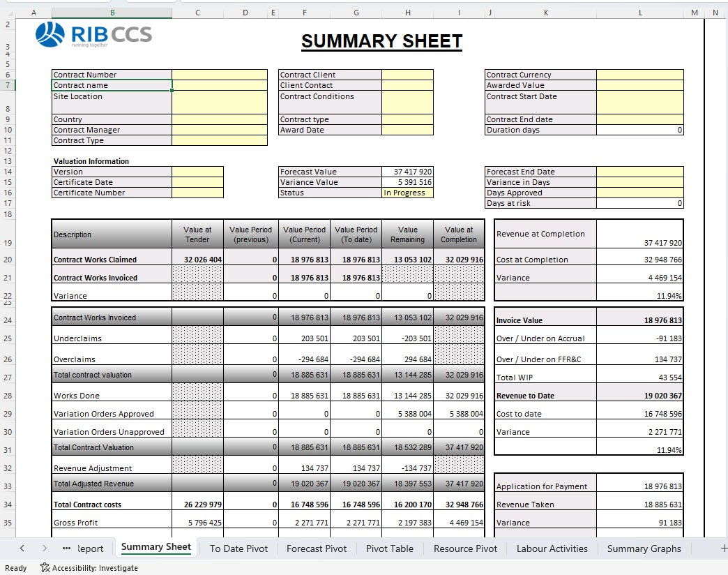Switch to Summary Graphs sheet
This screenshot has width=728, height=575.
point(644,548)
